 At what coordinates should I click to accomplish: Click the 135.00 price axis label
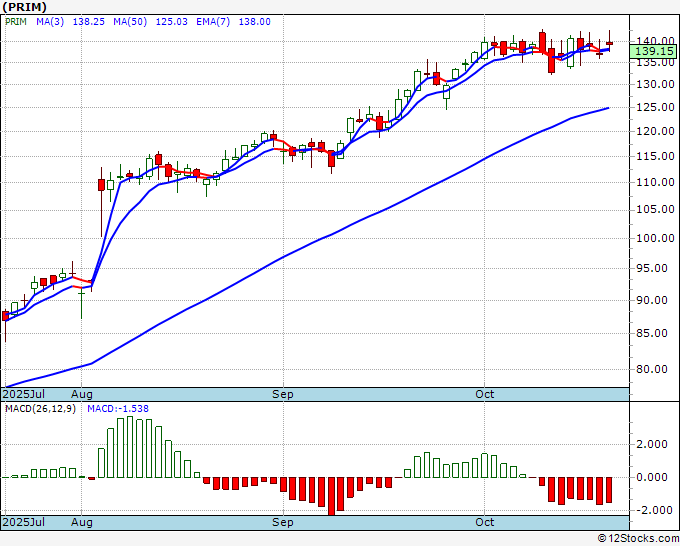[x=655, y=62]
